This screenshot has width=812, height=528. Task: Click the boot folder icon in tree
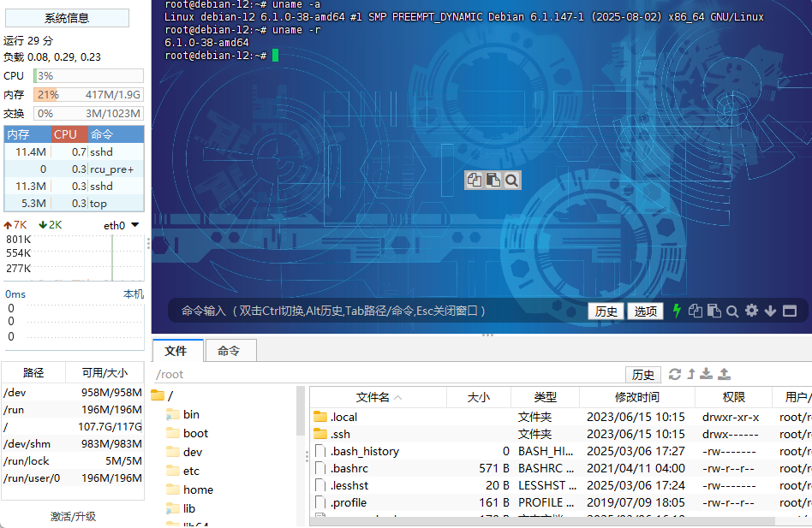click(x=173, y=433)
